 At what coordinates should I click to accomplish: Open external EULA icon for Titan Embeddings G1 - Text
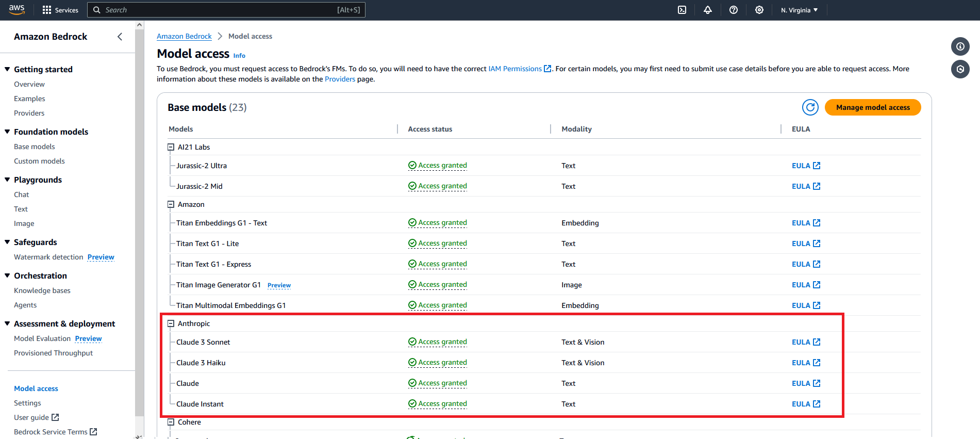[817, 223]
